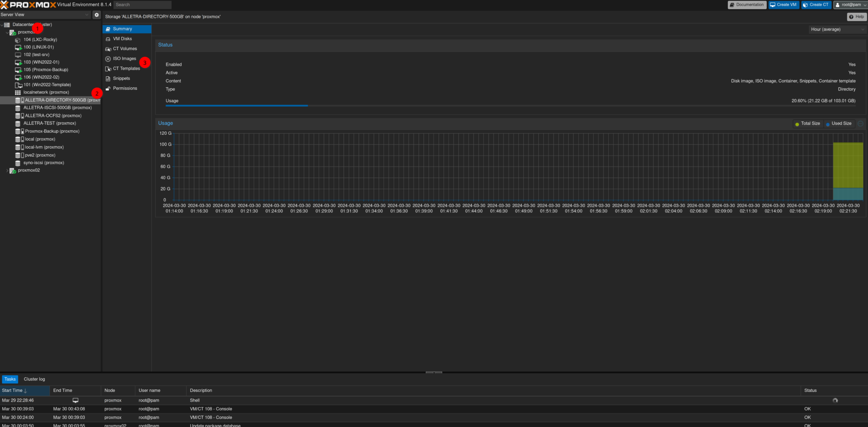Open CT Templates in storage menu

[127, 69]
